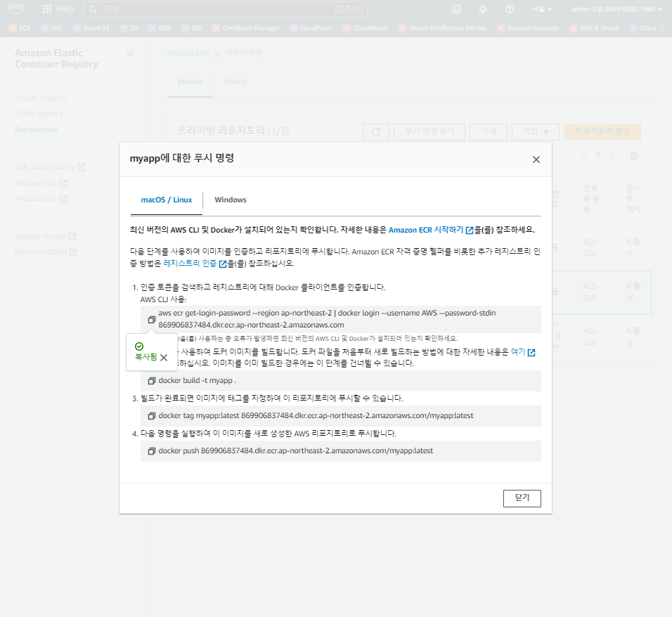Close the push commands dialog with X
Image resolution: width=672 pixels, height=617 pixels.
536,160
